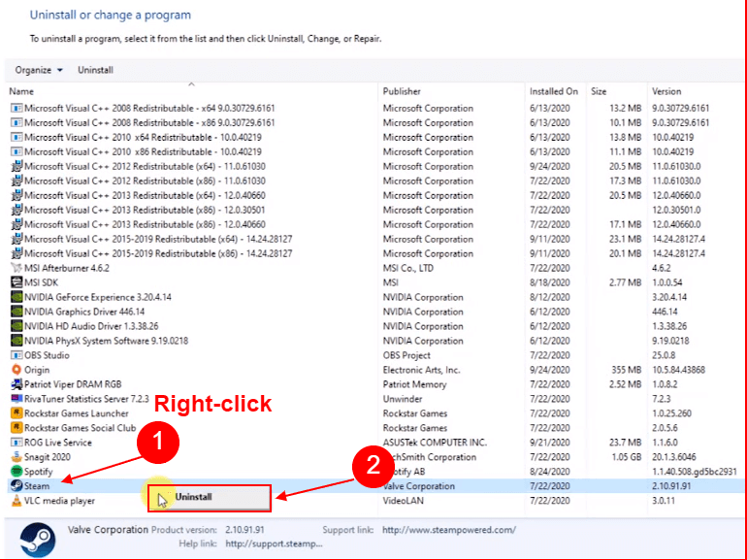Click version '2.10.91.91' in Steam row
The image size is (747, 560).
[x=671, y=486]
